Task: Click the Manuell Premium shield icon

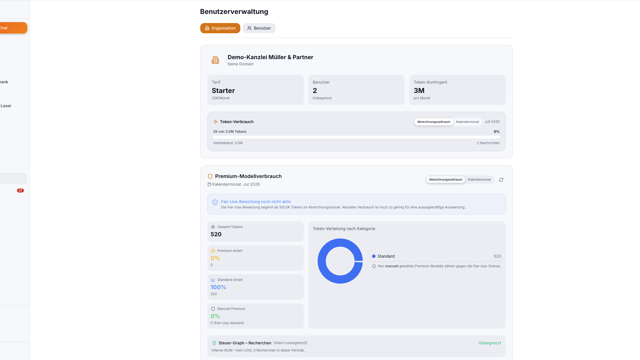Action: coord(213,309)
